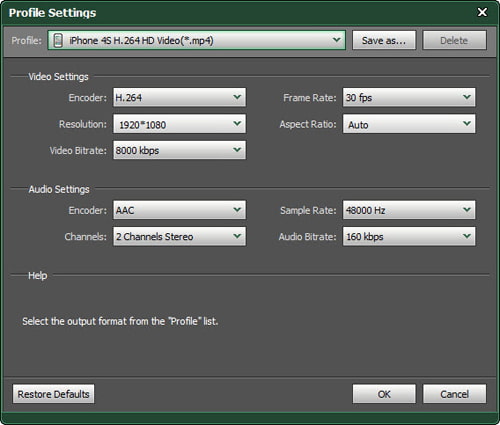Expand the video Encoder H.264 dropdown
The width and height of the screenshot is (500, 425).
coord(179,97)
